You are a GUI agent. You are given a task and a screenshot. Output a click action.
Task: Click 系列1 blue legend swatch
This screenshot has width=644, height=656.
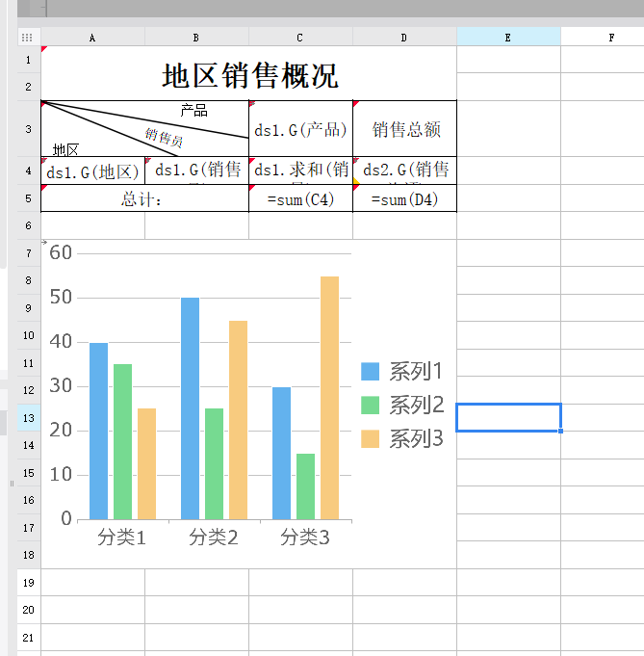pos(370,372)
